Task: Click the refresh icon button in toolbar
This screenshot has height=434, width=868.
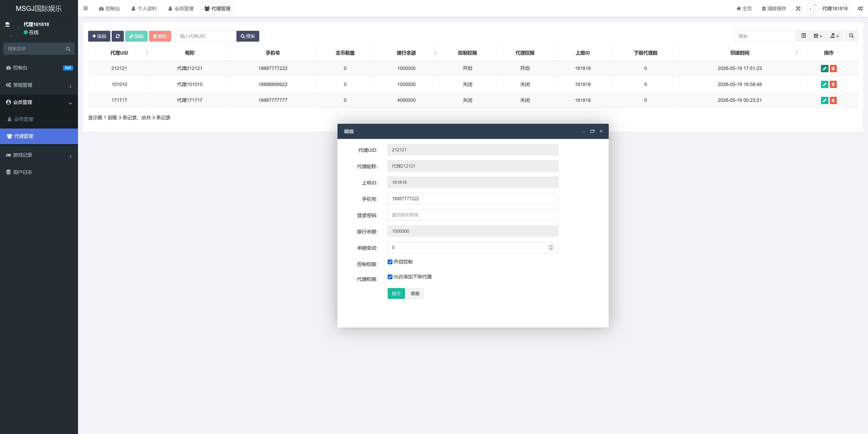Action: click(118, 36)
